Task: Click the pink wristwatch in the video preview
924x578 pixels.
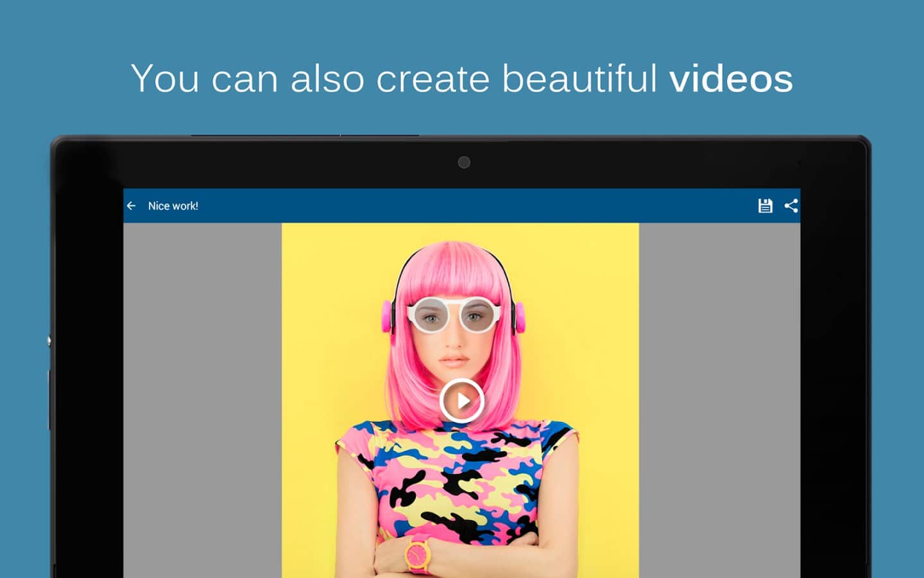Action: tap(417, 554)
